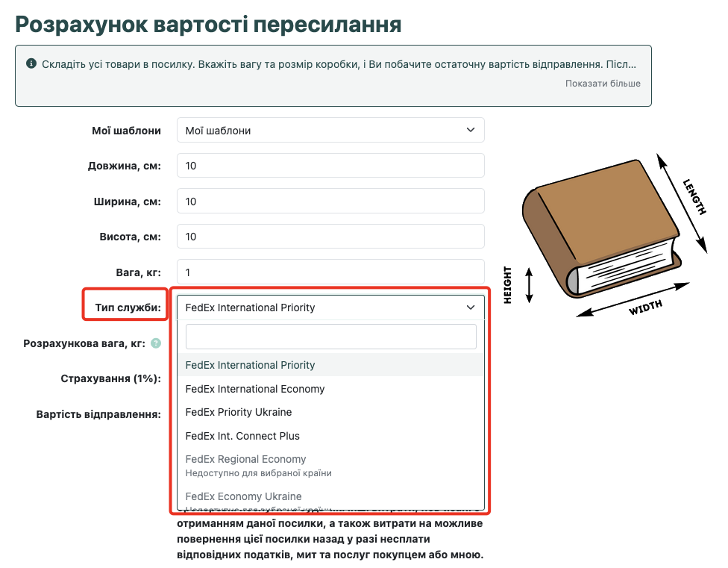
Task: Select FedEx Priority Ukraine option
Action: pos(330,412)
